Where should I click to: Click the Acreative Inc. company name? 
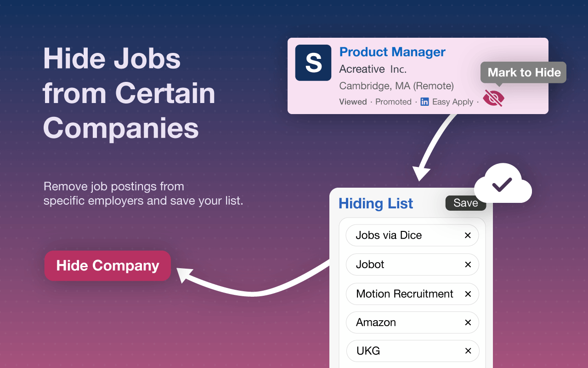pos(373,69)
